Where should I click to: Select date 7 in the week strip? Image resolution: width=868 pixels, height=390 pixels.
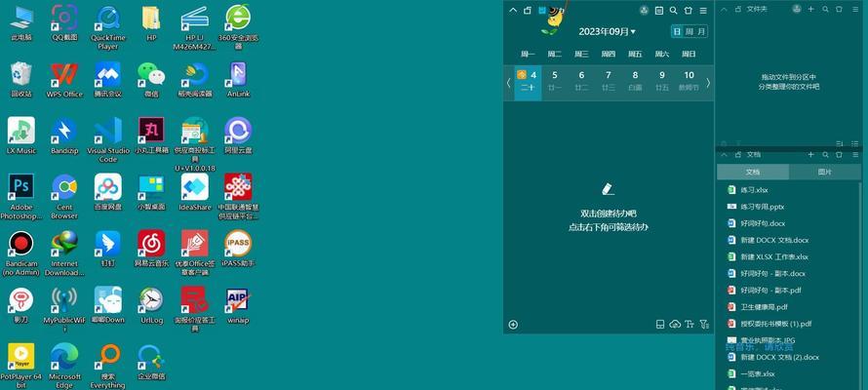609,83
